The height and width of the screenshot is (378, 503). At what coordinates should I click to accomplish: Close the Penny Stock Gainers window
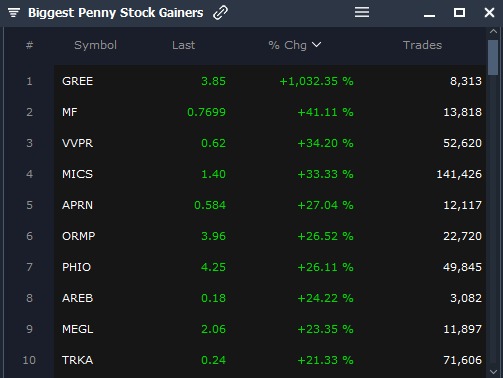pos(489,13)
